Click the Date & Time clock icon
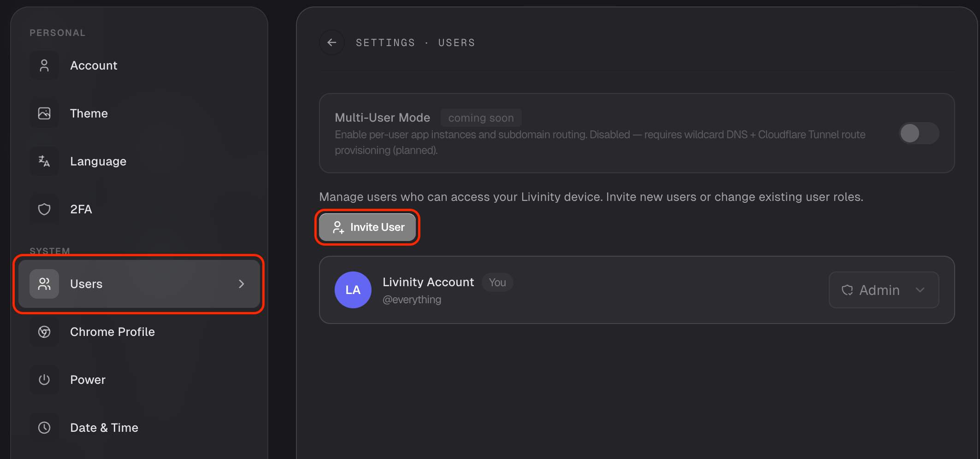 (x=44, y=428)
